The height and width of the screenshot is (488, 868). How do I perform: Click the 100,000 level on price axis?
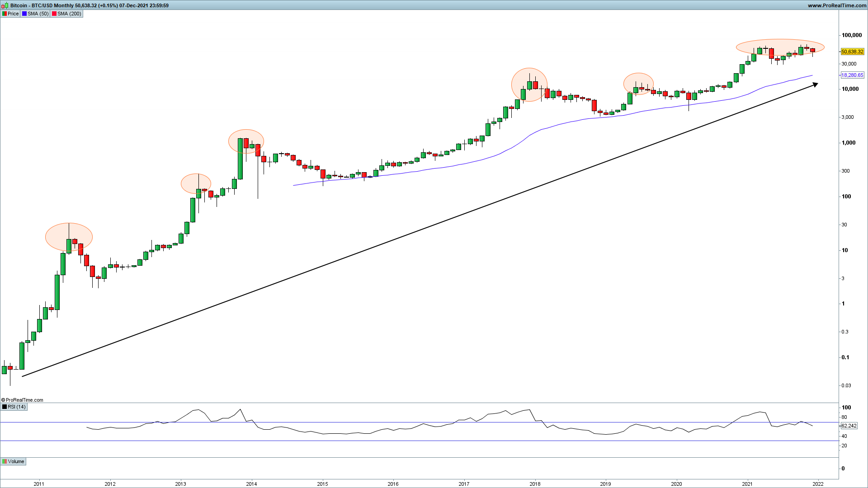click(851, 35)
